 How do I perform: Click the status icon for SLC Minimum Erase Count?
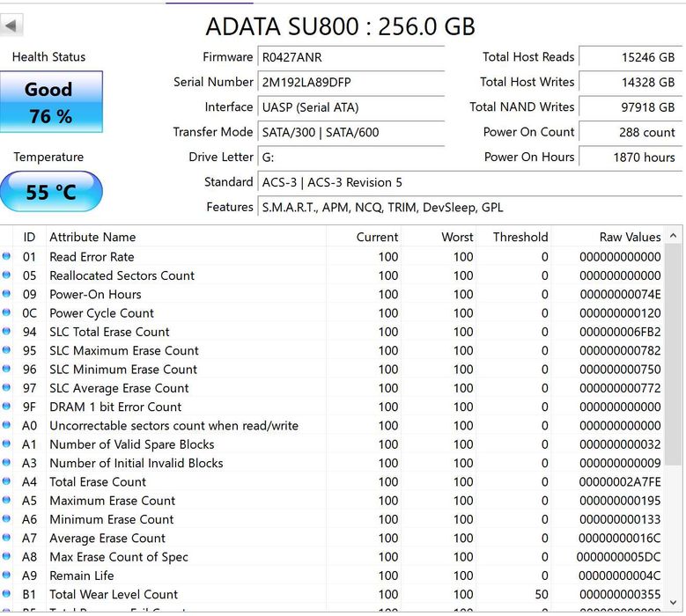[x=6, y=369]
